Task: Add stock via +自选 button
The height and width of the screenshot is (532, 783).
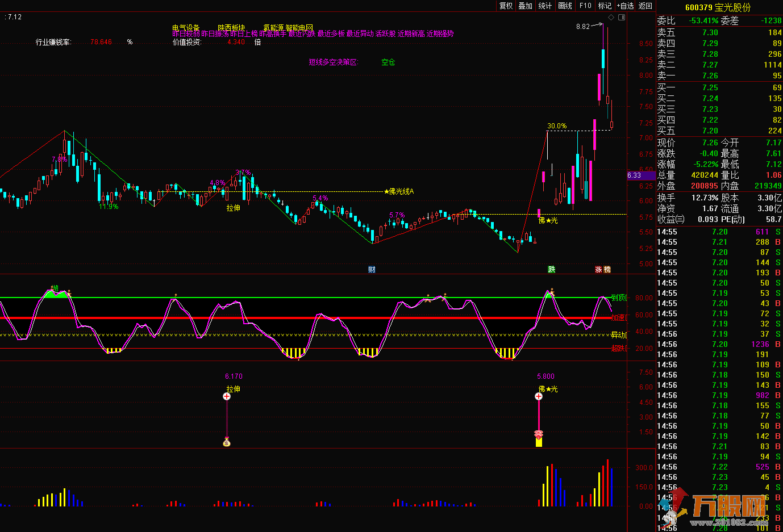Action: 625,6
